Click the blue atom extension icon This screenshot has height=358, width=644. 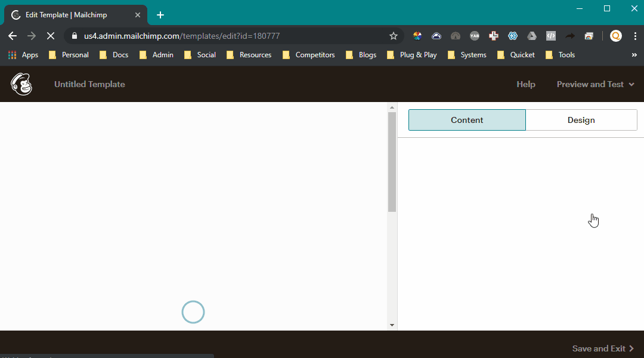513,36
